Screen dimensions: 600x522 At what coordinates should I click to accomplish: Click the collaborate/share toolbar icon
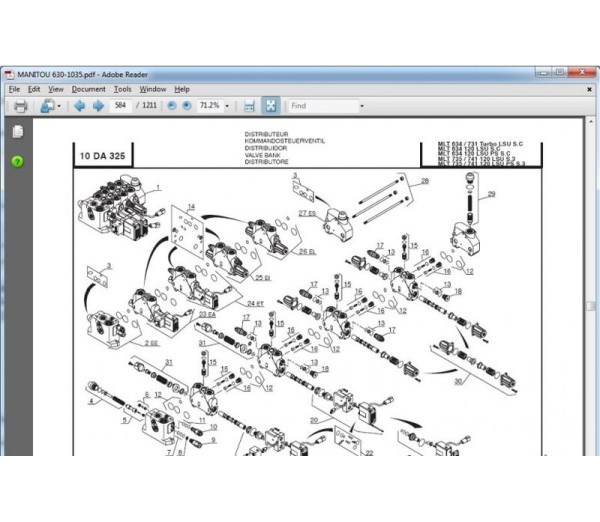46,106
